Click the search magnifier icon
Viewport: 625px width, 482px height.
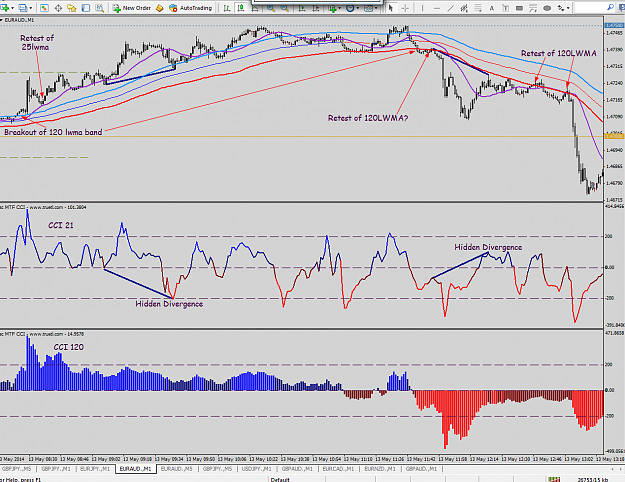coord(610,8)
